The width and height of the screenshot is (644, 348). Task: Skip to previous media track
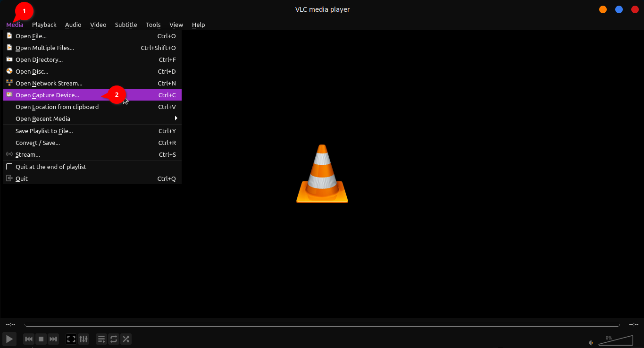click(x=29, y=339)
